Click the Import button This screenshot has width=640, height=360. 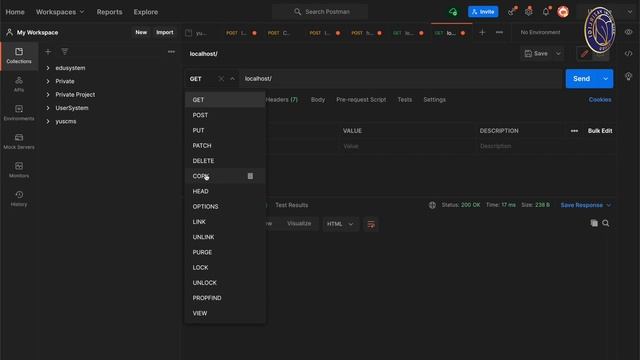click(164, 32)
